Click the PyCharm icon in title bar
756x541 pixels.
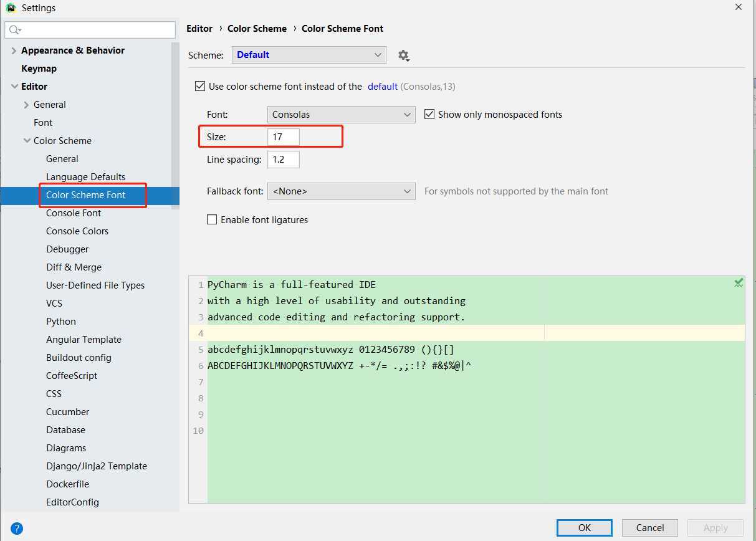pyautogui.click(x=11, y=8)
